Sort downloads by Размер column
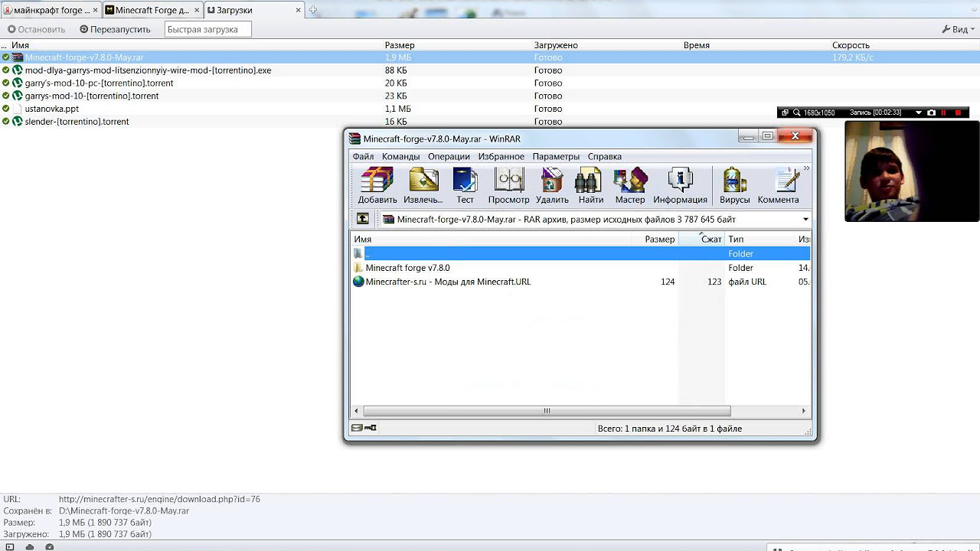The height and width of the screenshot is (551, 980). click(400, 45)
